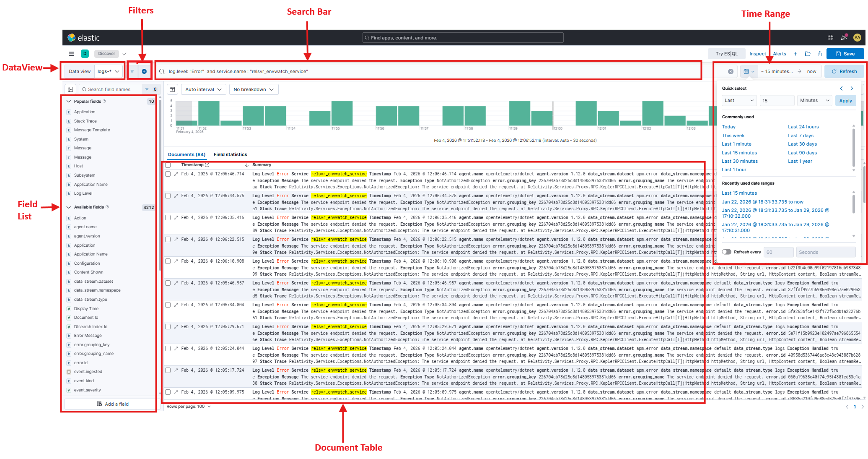Open the logs-* data view dropdown

click(108, 71)
